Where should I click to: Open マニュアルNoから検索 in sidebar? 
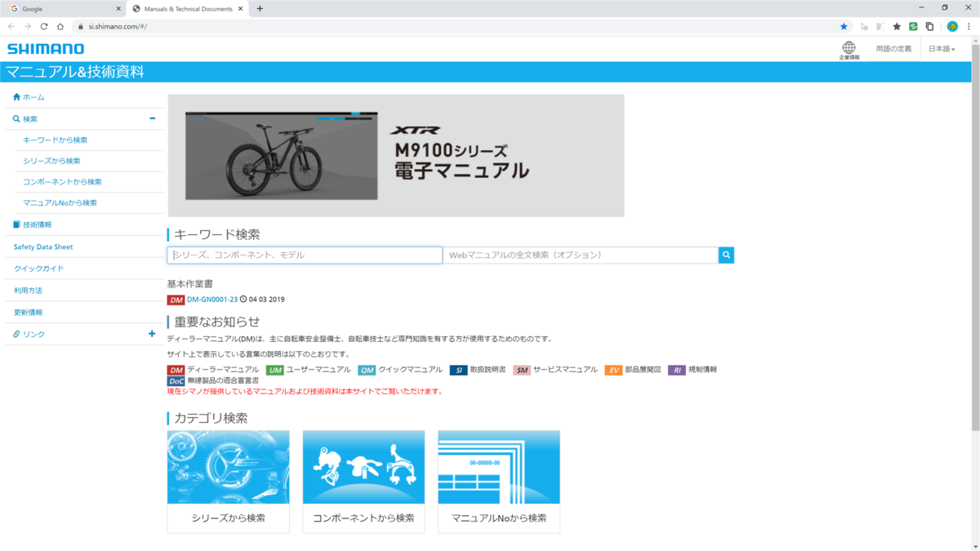60,202
